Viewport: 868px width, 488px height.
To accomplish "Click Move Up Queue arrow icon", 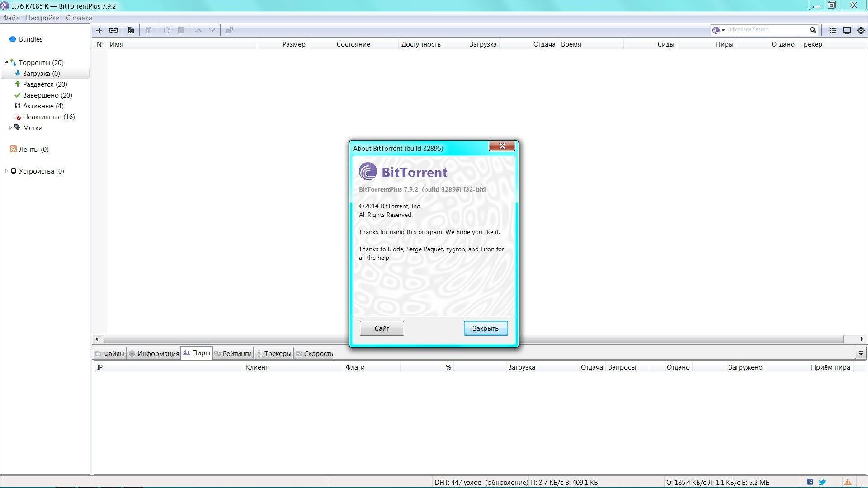I will coord(198,30).
